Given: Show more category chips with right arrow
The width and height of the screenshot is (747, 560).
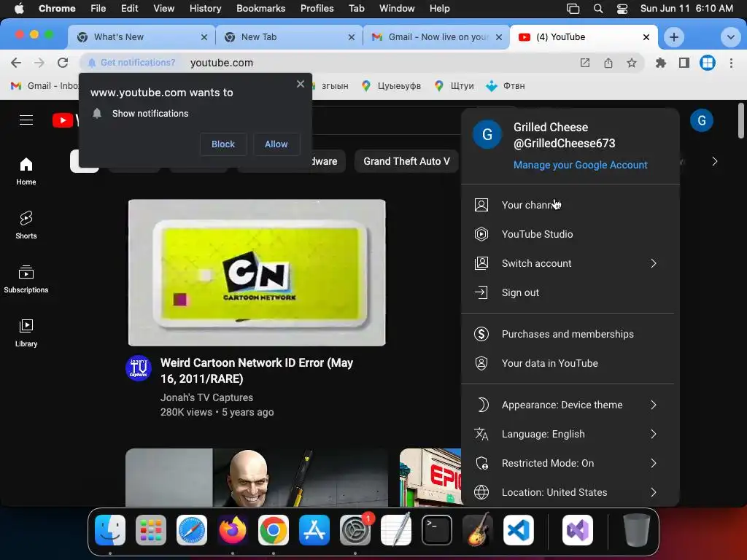Looking at the screenshot, I should (715, 161).
